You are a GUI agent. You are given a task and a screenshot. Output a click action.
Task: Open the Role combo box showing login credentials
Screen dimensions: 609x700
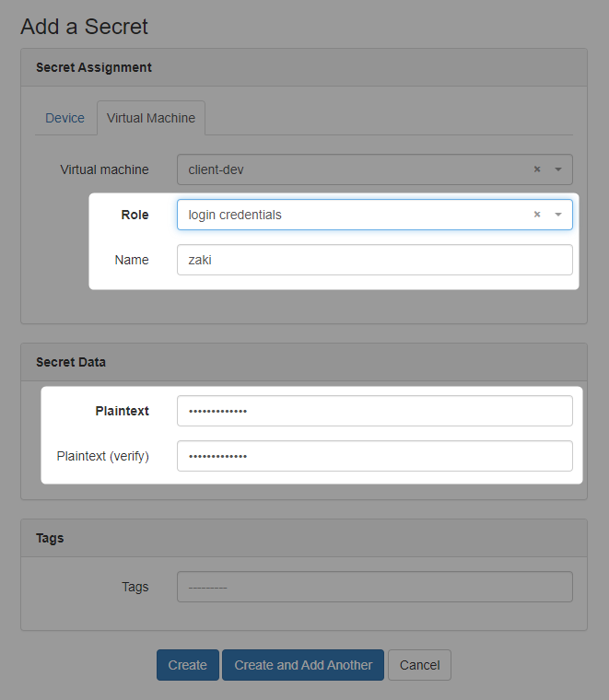375,215
